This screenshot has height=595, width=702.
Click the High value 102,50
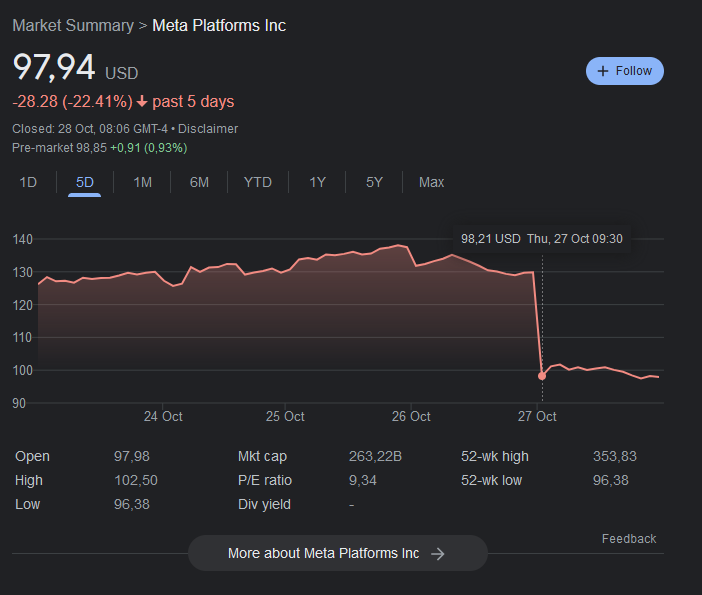(136, 480)
